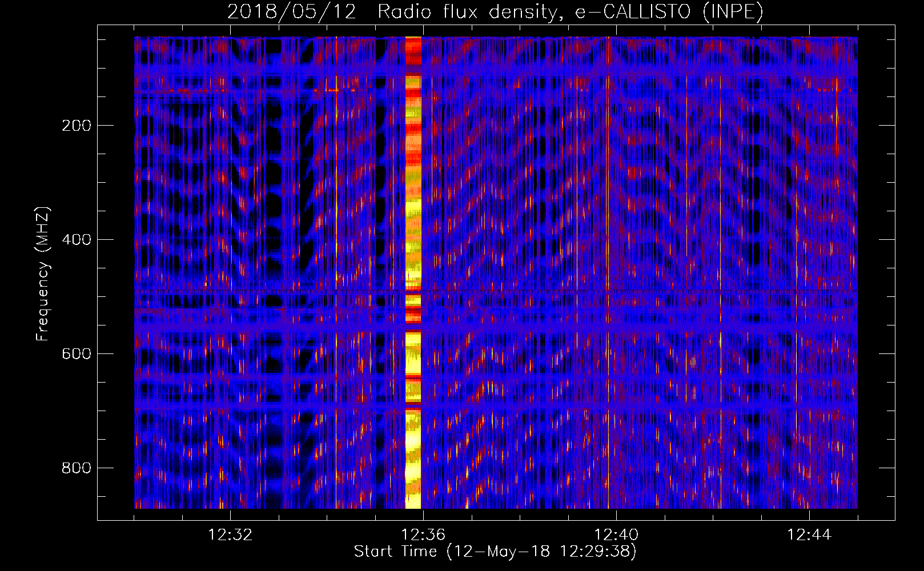Click the 12:44 time tick label

[x=809, y=535]
